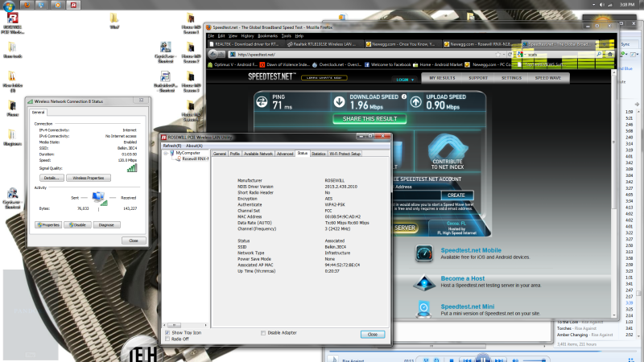Viewport: 644px width, 362px height.
Task: Open the Windows Start orb
Action: tap(9, 6)
